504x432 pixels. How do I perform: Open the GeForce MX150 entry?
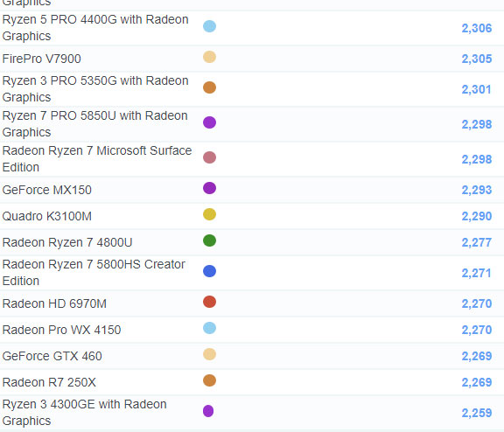pos(47,190)
